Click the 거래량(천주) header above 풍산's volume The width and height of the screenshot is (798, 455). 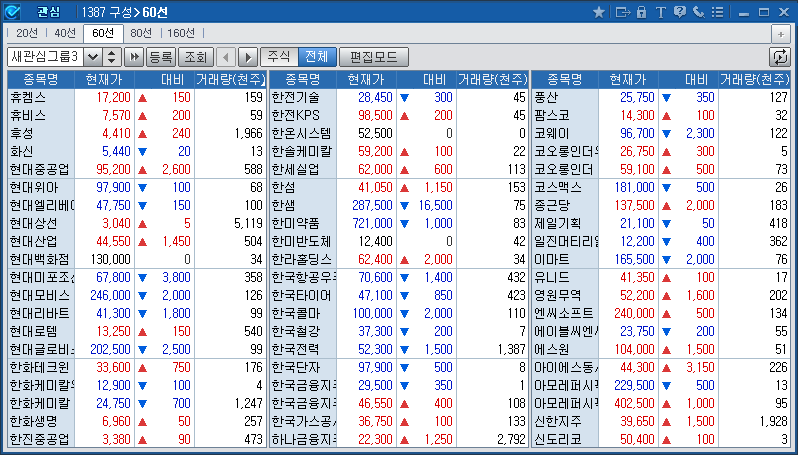(x=754, y=79)
